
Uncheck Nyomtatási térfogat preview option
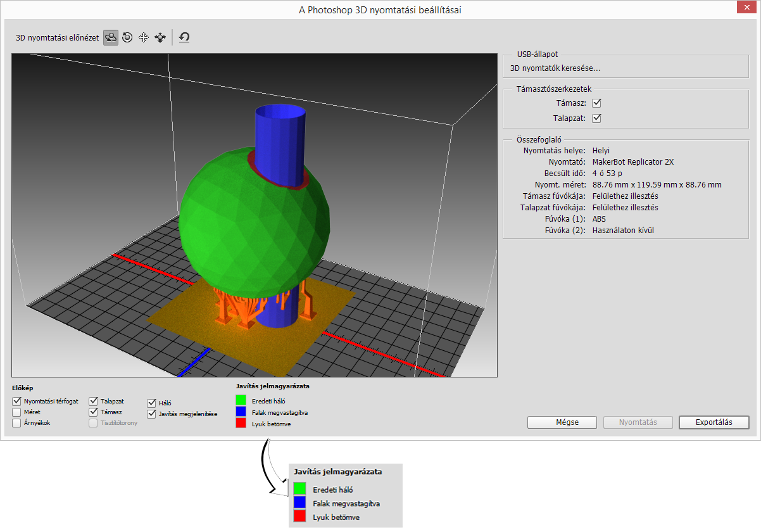pyautogui.click(x=16, y=402)
